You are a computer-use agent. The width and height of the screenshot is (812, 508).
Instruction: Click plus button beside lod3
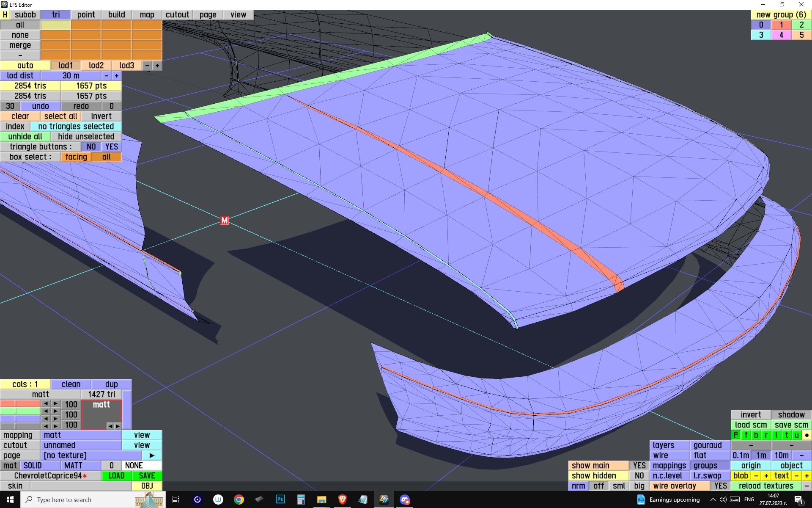tap(157, 66)
